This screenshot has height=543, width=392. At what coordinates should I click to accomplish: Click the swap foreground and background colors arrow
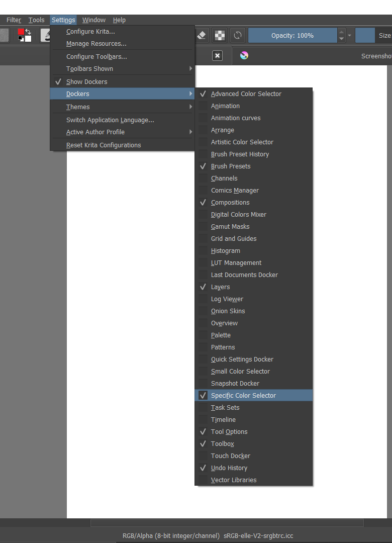[x=29, y=32]
